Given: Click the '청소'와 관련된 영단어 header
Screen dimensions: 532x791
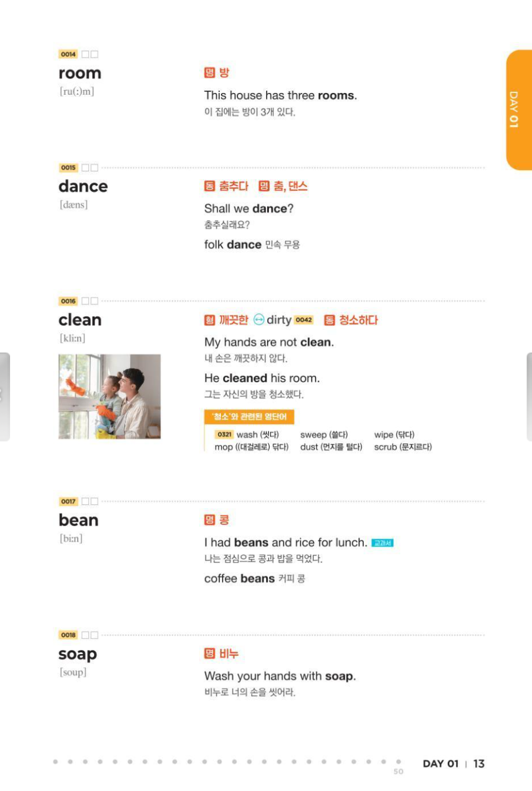Looking at the screenshot, I should pyautogui.click(x=249, y=417).
